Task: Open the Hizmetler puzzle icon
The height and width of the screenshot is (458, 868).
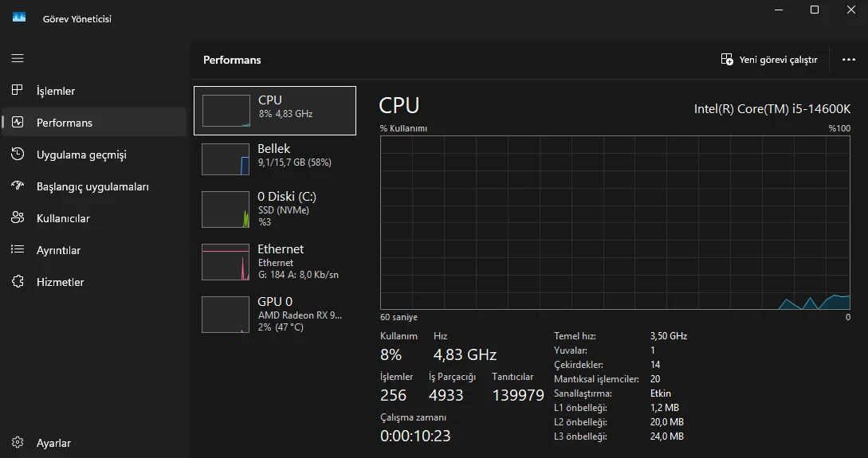Action: (18, 281)
